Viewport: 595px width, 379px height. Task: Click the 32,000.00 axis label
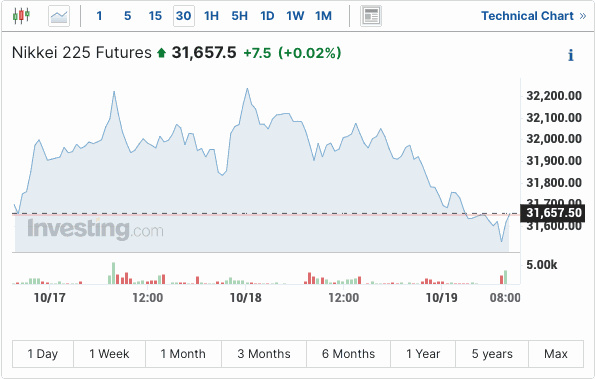[554, 139]
